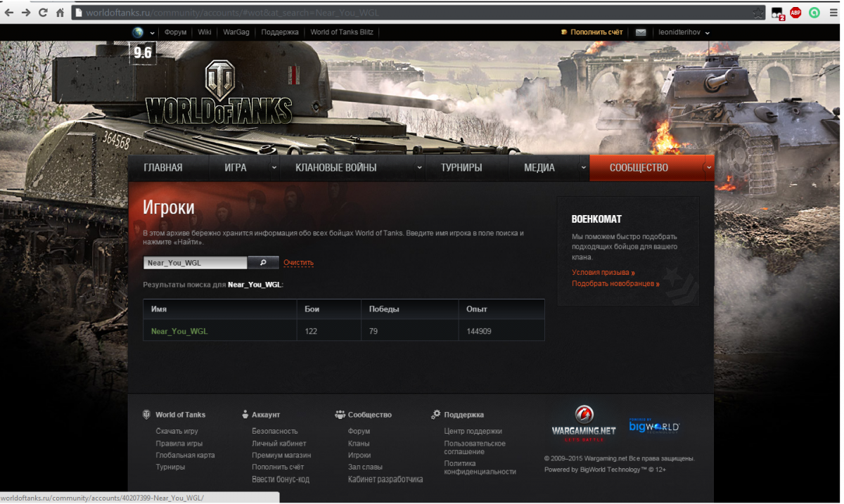Open extension icon with red badge 2
Screen dimensions: 844x504
point(777,13)
